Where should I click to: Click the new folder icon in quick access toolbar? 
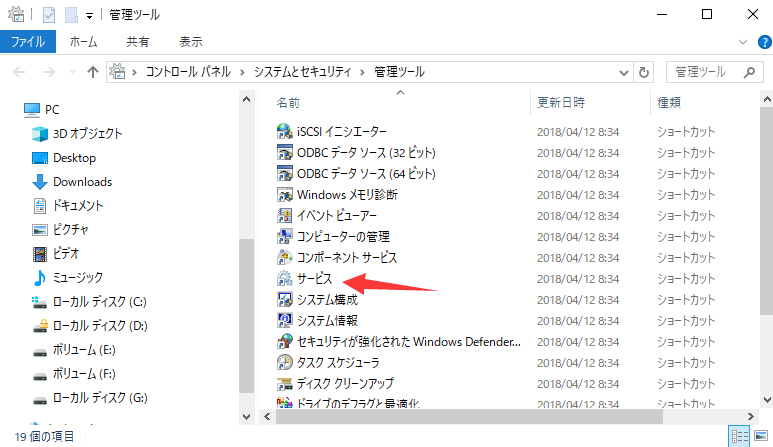(x=71, y=15)
